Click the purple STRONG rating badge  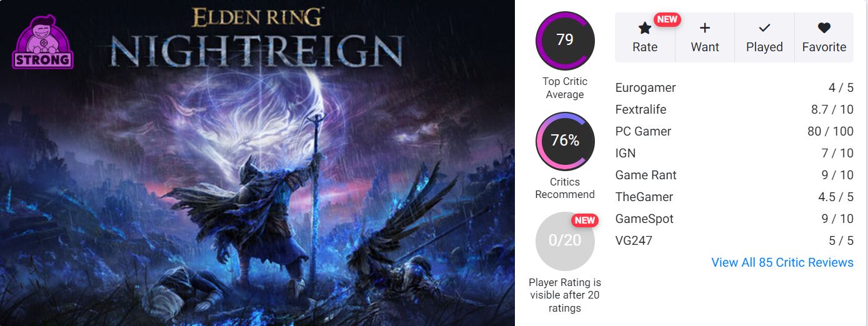coord(42,43)
